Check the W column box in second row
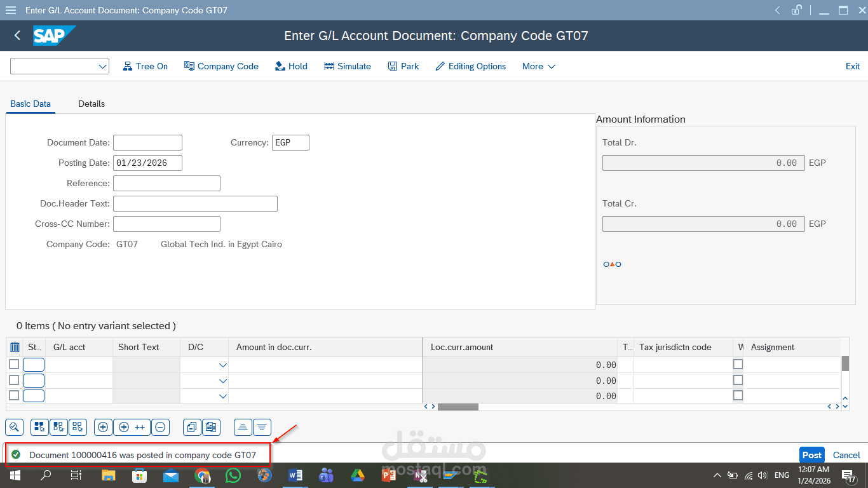 pyautogui.click(x=738, y=380)
